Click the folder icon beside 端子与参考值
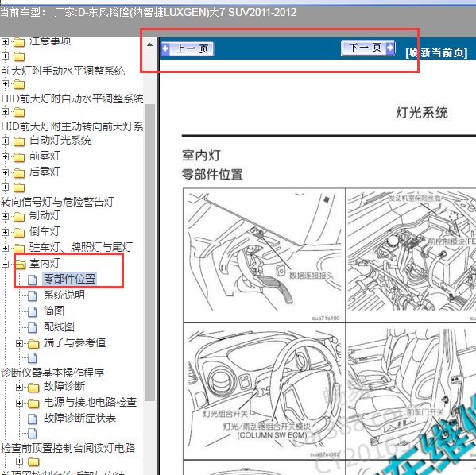Viewport: 476px width, 475px height. [x=33, y=344]
